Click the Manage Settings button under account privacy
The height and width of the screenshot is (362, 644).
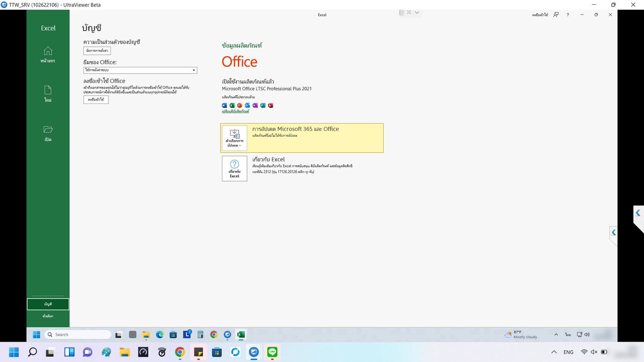click(97, 50)
